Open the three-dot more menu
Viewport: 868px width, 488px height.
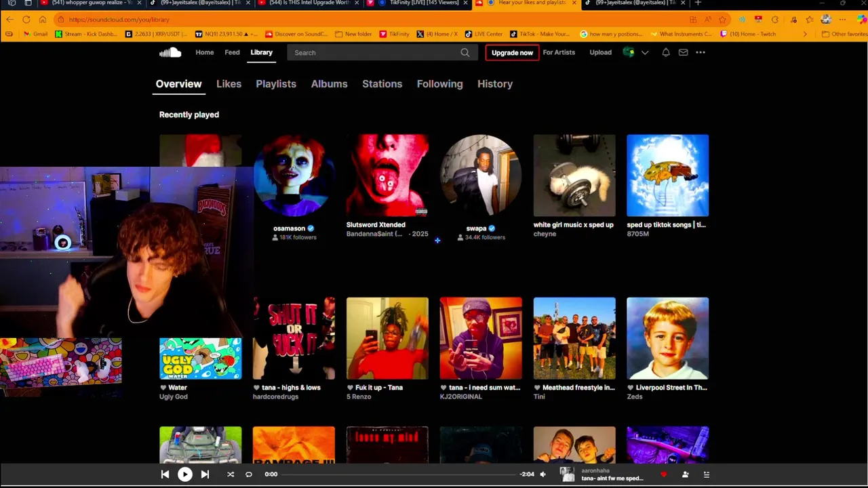[701, 52]
